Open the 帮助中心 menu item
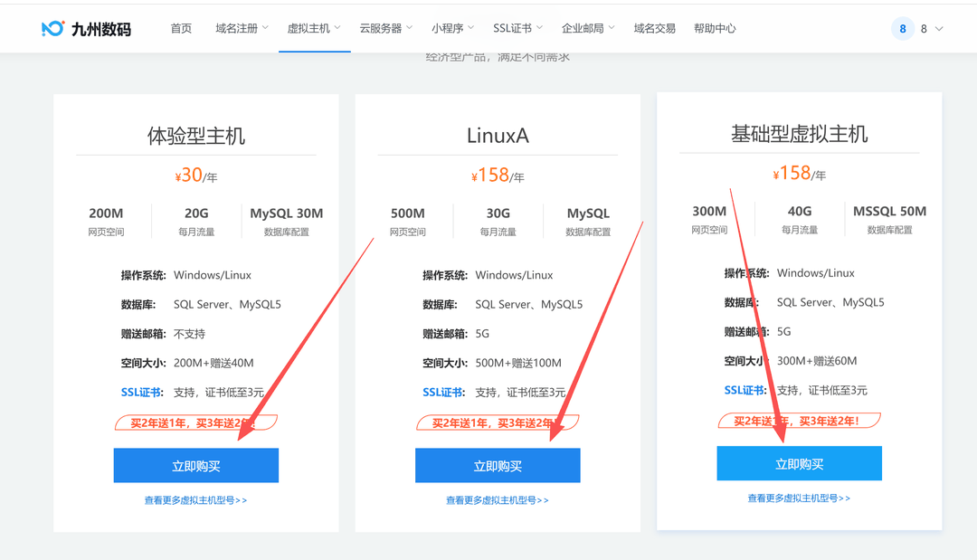Viewport: 977px width, 560px height. 715,29
